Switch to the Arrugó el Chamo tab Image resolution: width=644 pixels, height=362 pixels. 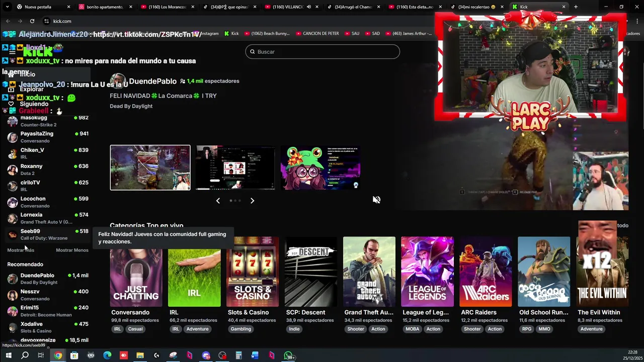(x=352, y=7)
